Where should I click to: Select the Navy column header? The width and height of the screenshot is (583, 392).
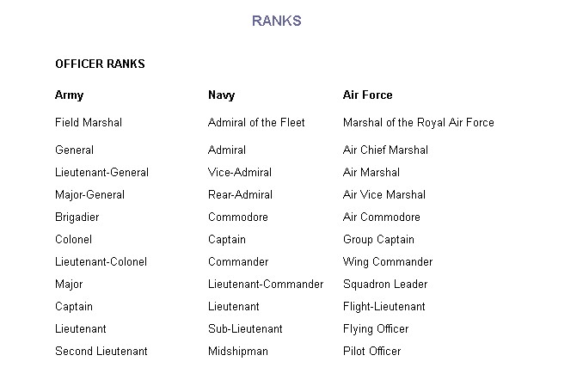[x=221, y=95]
